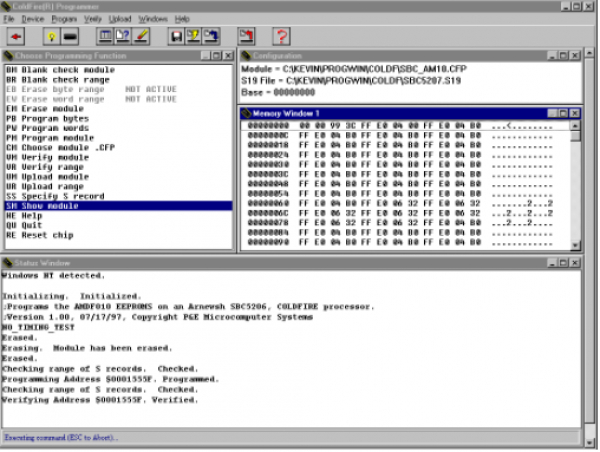Select "CM Choose module .CFP" entry
600x452 pixels.
58,148
